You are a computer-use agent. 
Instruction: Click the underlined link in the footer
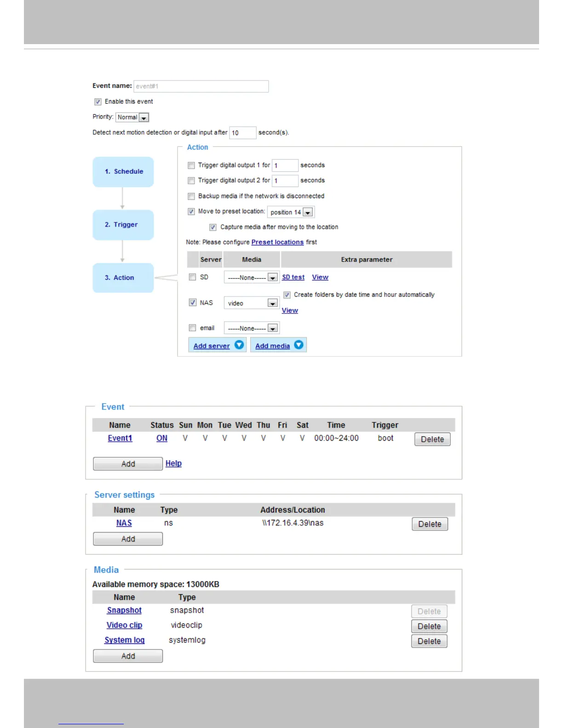pos(91,723)
